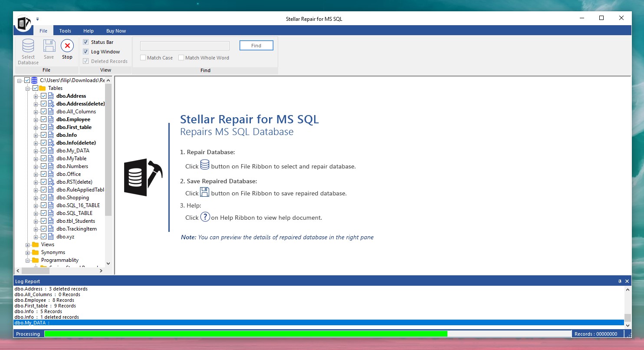Click the table icon next to dbo.Employee
The height and width of the screenshot is (350, 644).
[x=51, y=119]
